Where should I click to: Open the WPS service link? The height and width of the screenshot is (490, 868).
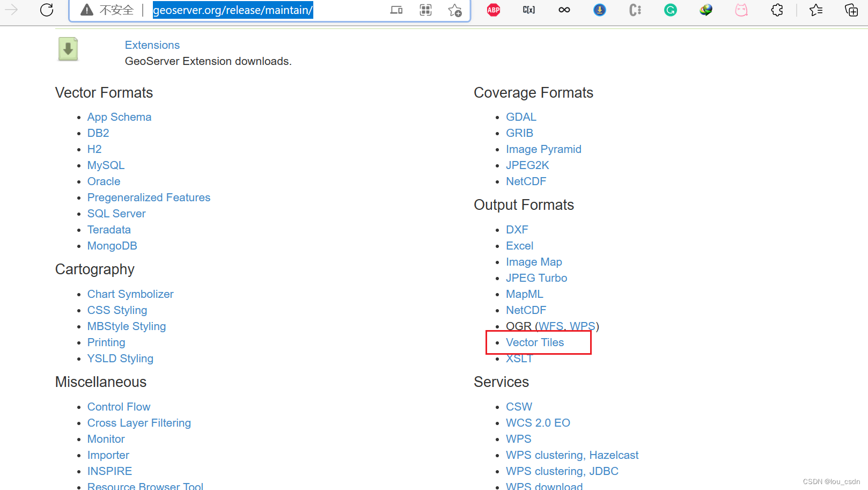tap(518, 439)
